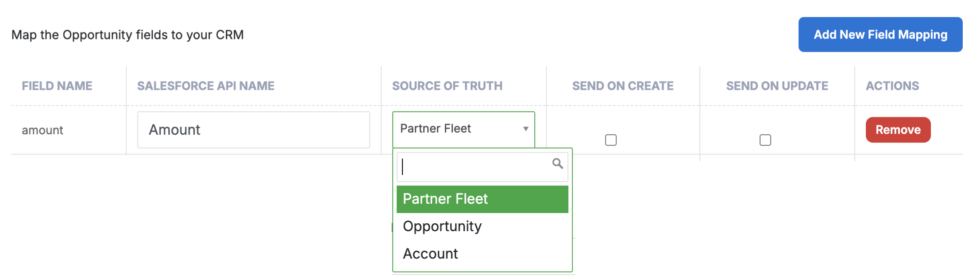Click the Map the Opportunity fields heading
This screenshot has height=279, width=980.
click(127, 35)
